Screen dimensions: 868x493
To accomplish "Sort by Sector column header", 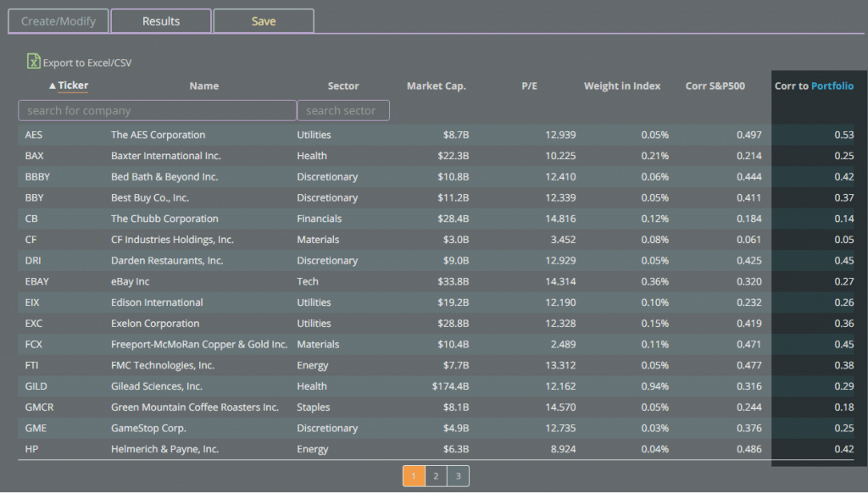I will point(343,86).
